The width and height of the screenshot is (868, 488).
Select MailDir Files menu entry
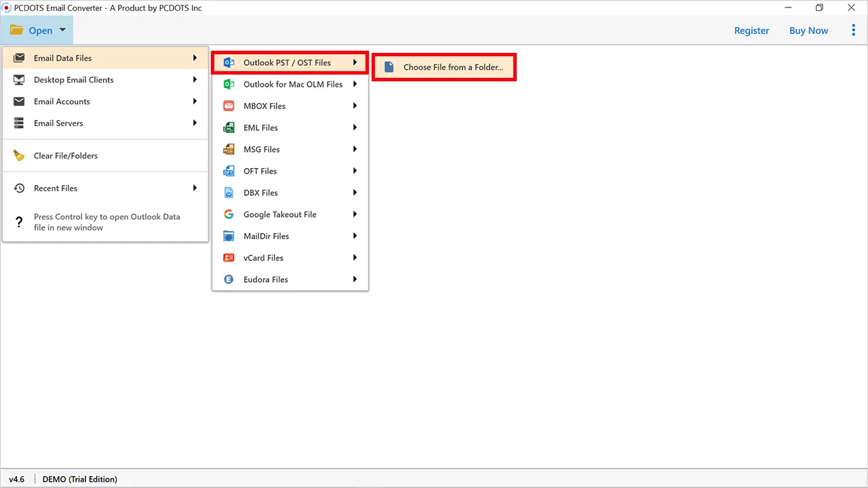[290, 237]
